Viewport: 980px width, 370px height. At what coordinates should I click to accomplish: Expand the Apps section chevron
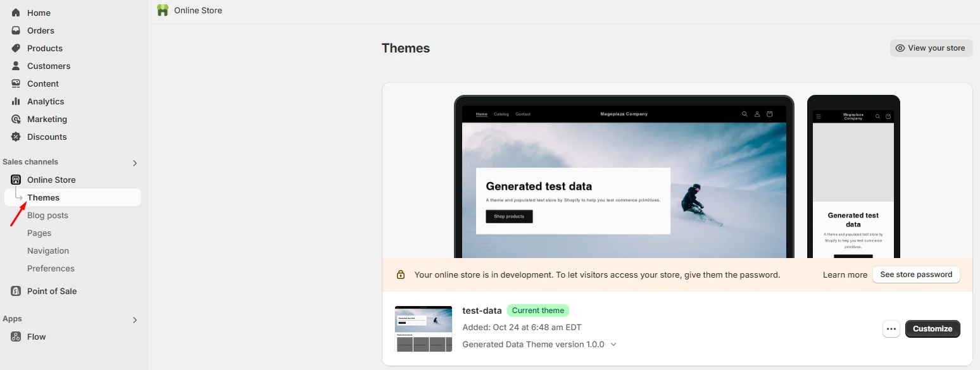pyautogui.click(x=134, y=320)
